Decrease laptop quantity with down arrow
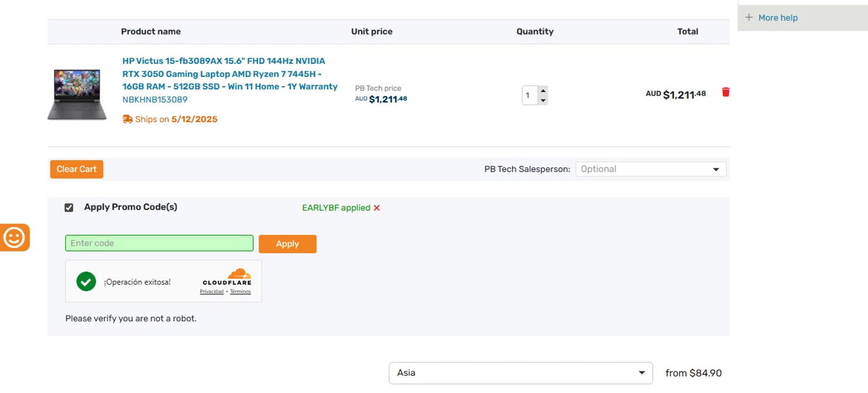This screenshot has width=868, height=393. click(x=543, y=101)
